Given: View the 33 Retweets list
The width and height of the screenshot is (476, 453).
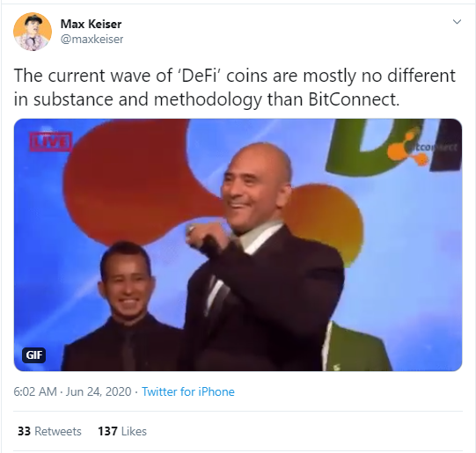Looking at the screenshot, I should point(49,431).
